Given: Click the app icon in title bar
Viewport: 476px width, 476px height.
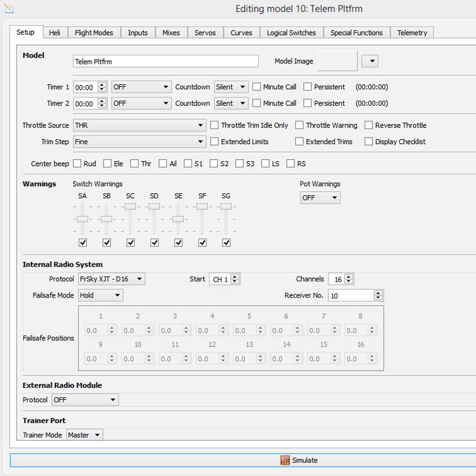Looking at the screenshot, I should (8, 8).
